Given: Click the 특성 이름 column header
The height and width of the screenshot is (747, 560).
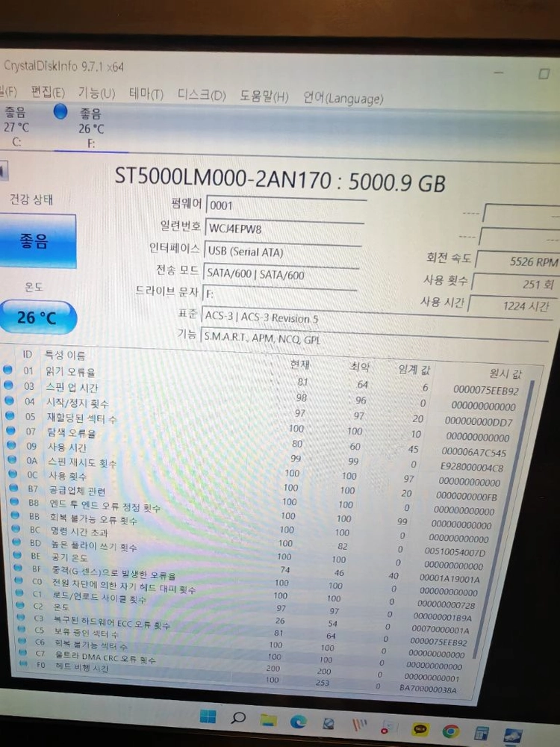Looking at the screenshot, I should (65, 356).
